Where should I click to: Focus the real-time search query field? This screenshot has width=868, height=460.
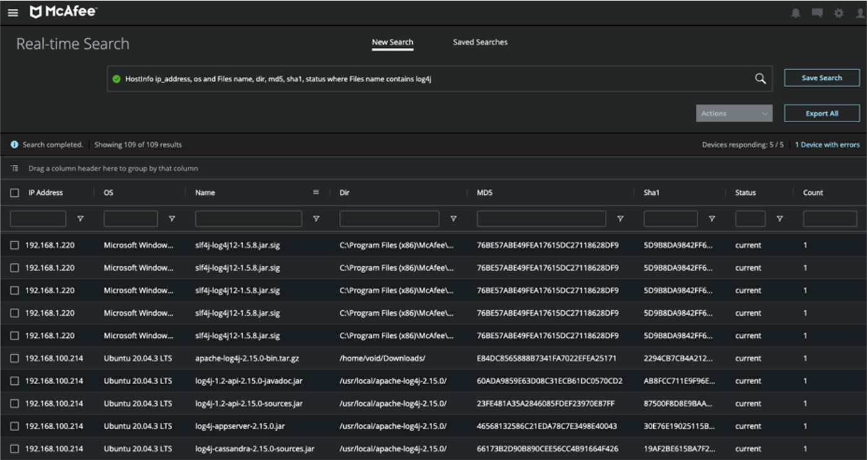point(440,79)
